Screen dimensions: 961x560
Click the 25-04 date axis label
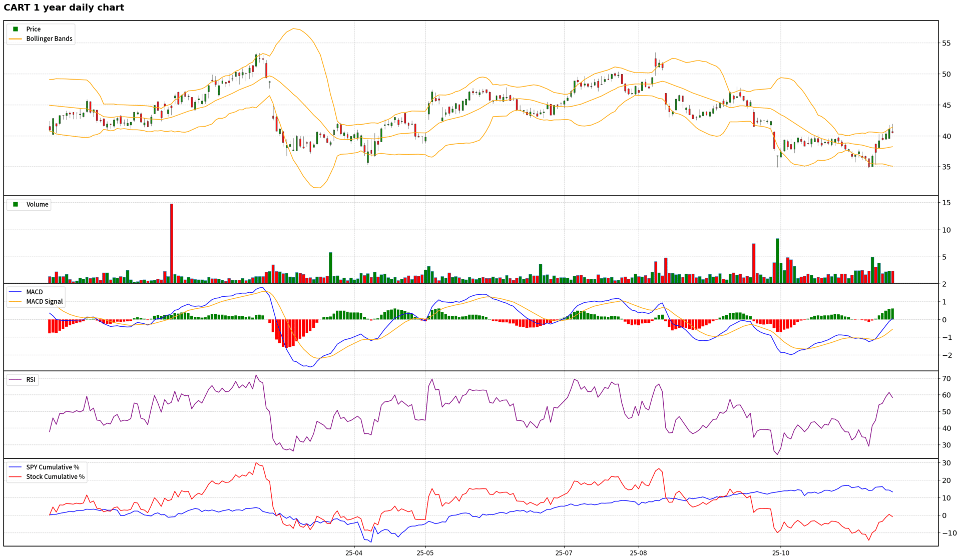coord(354,553)
